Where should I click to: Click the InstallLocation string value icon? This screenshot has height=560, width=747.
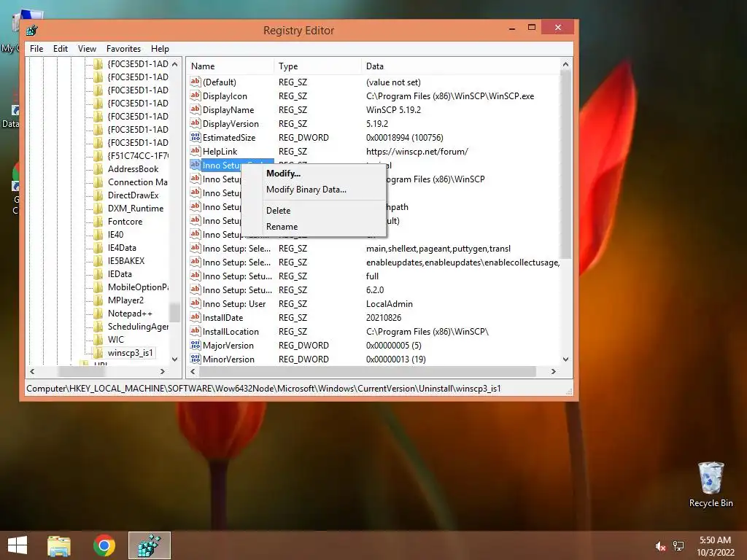click(196, 331)
